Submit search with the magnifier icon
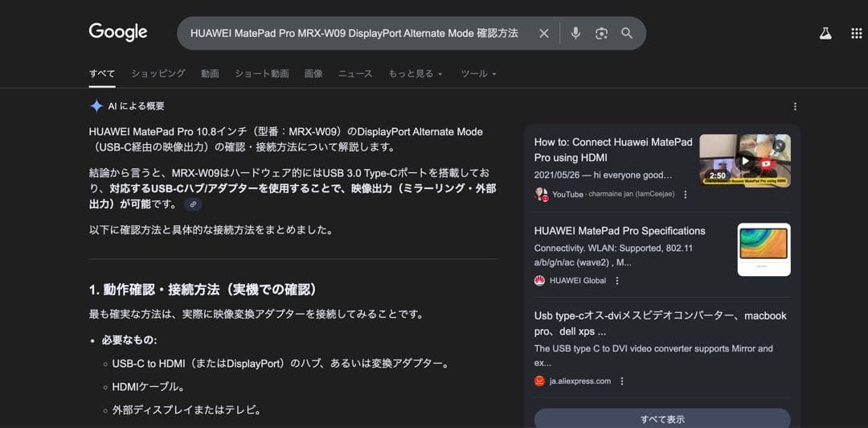868x428 pixels. click(x=627, y=33)
